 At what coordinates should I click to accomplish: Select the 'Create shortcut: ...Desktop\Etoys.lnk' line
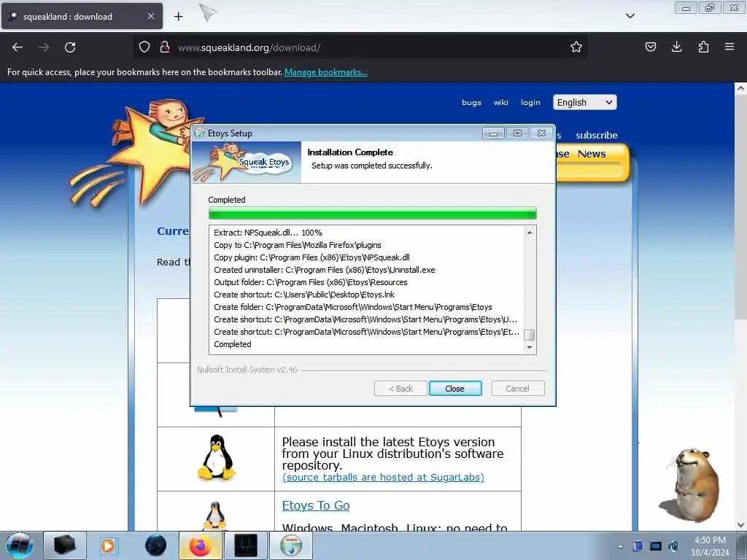(x=304, y=295)
